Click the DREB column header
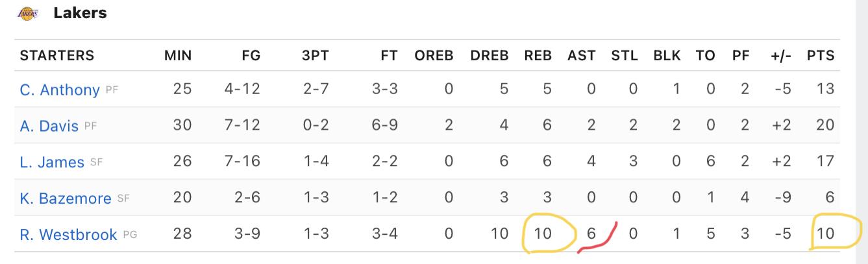868x264 pixels. click(x=490, y=56)
